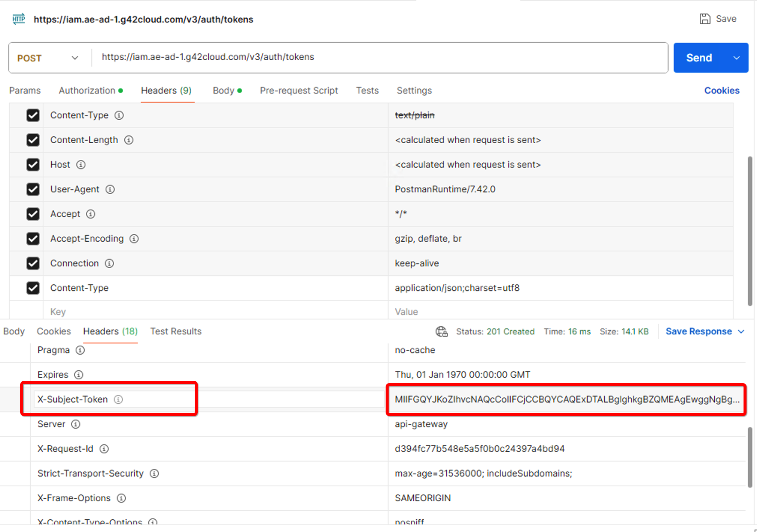
Task: Click the X-Request-Id value d394fc77b548e5a5f0b0c24397a4bd94
Action: (x=480, y=449)
